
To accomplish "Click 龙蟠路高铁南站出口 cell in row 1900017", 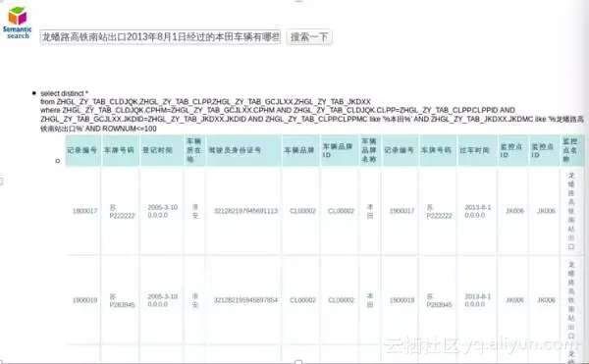I will [571, 211].
